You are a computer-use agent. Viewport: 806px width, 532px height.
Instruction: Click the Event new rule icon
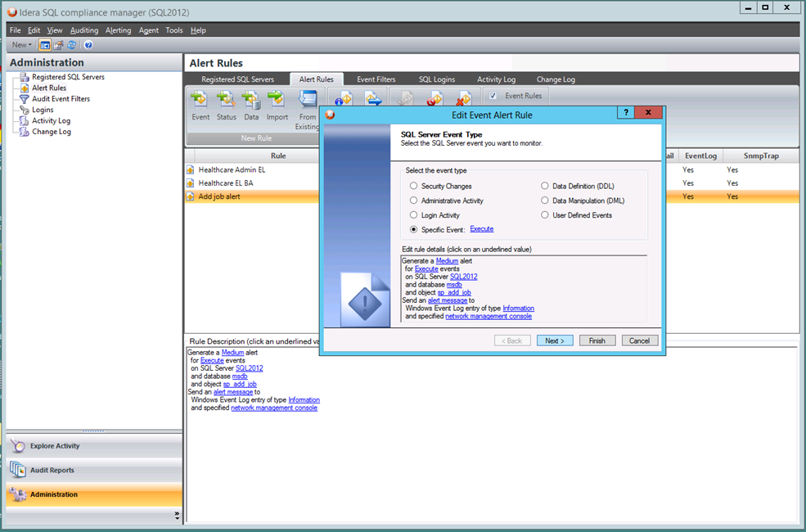tap(200, 101)
